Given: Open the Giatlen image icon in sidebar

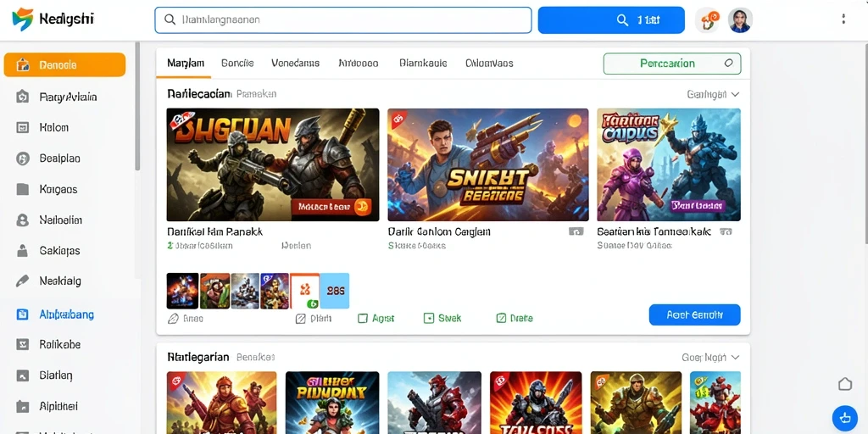Looking at the screenshot, I should coord(23,376).
